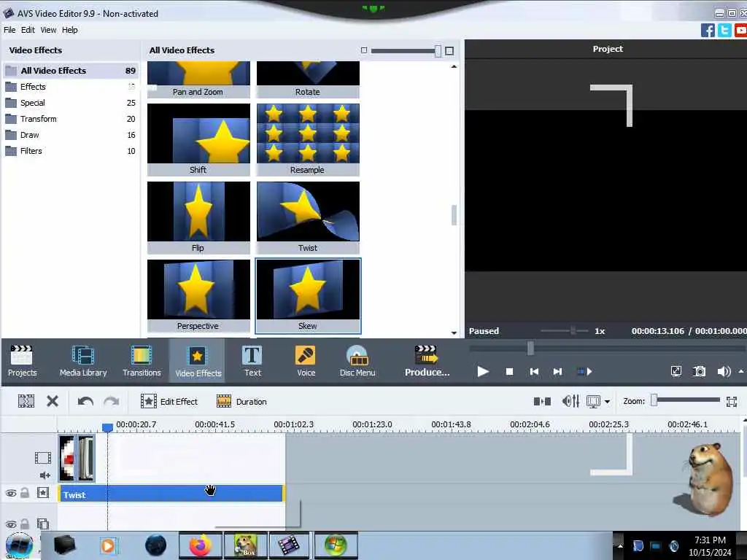Select the Filters folder
Screen dimensions: 747x560
71,152
